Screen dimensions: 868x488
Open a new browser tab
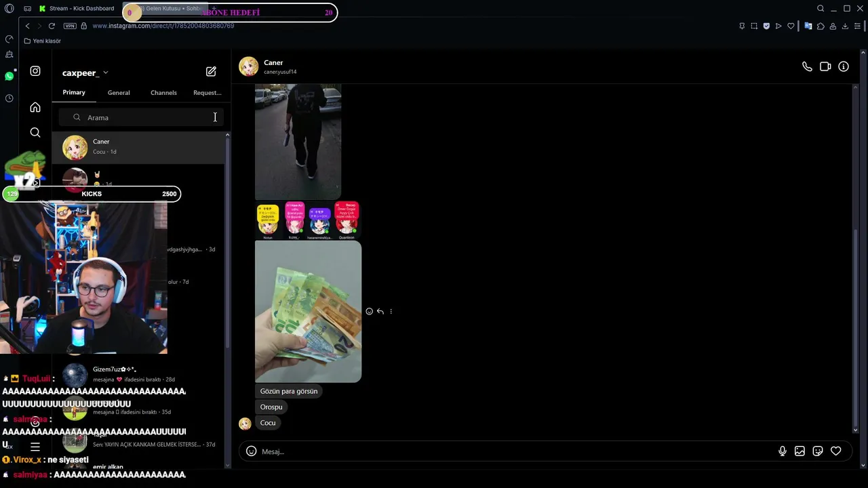click(x=213, y=8)
